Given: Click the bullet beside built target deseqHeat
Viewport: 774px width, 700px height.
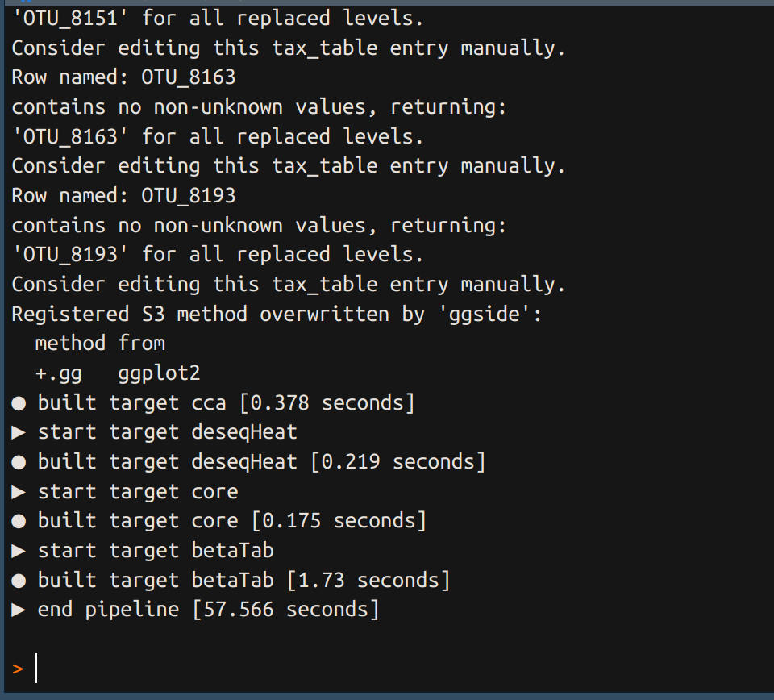Looking at the screenshot, I should click(x=19, y=462).
